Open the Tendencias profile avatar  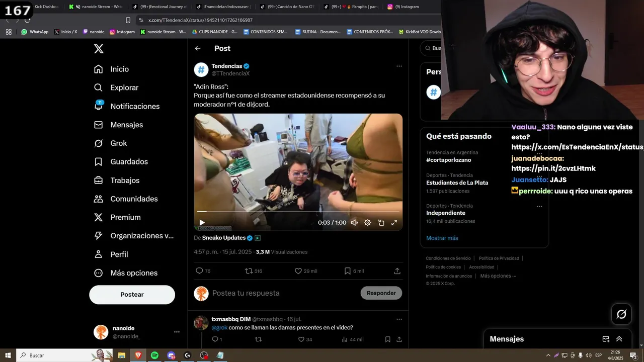point(201,69)
